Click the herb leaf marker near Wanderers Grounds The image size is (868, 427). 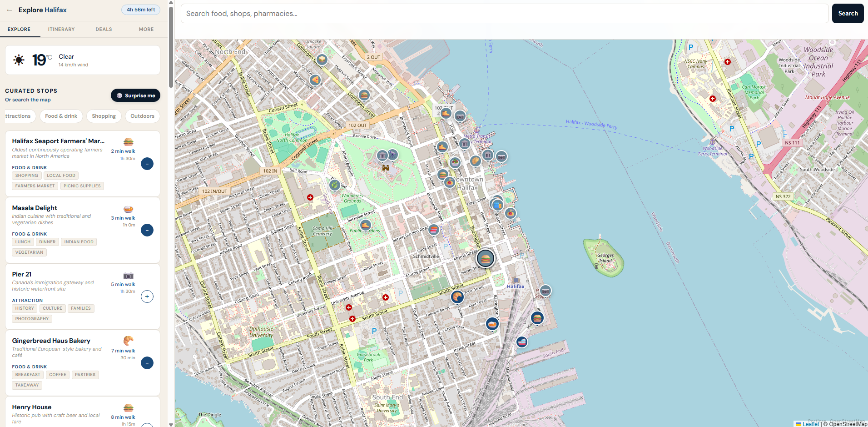[335, 185]
